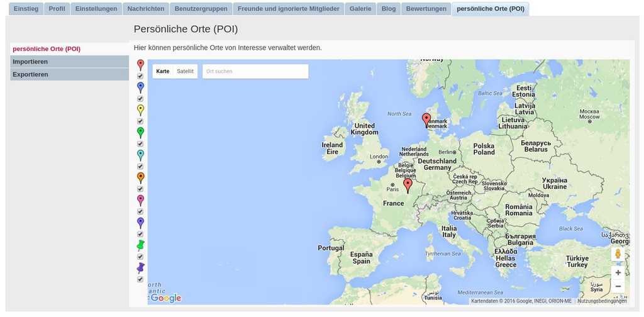Select the red marker pin icon
Viewport: 644px width, 317px height.
140,65
